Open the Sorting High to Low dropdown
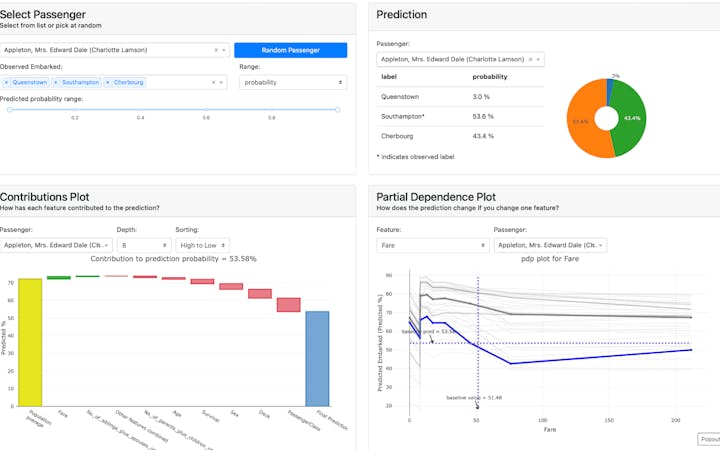 [202, 245]
